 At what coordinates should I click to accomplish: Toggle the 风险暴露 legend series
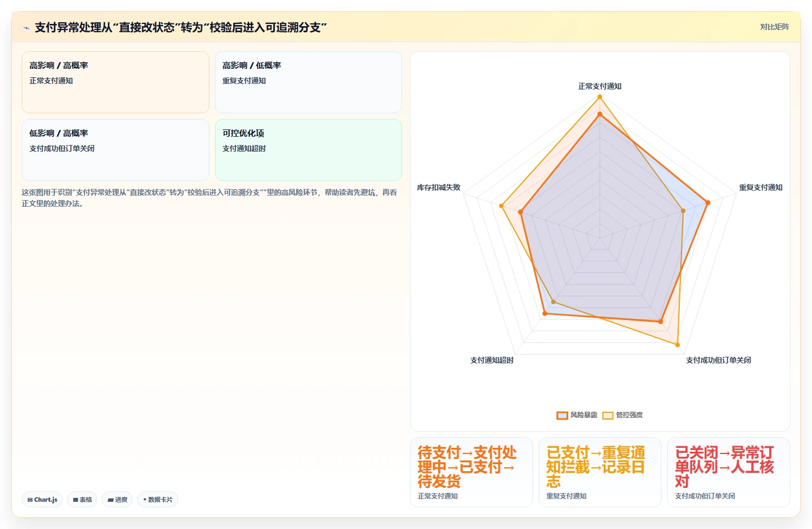click(577, 415)
